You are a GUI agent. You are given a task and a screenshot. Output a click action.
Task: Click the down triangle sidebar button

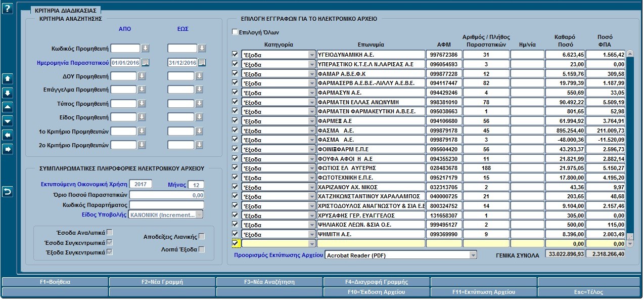point(8,121)
